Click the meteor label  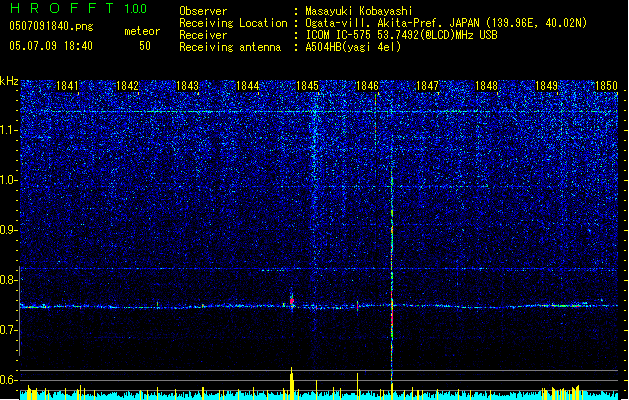[x=142, y=31]
